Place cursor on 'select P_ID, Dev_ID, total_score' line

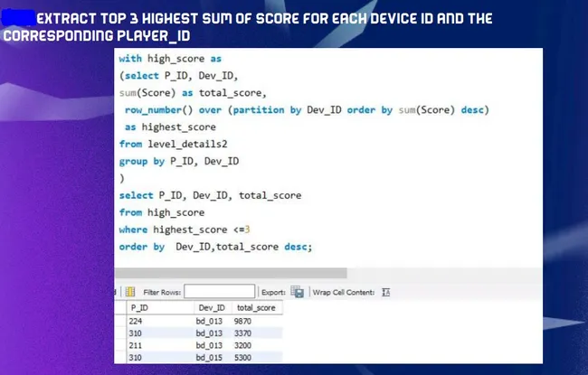210,195
